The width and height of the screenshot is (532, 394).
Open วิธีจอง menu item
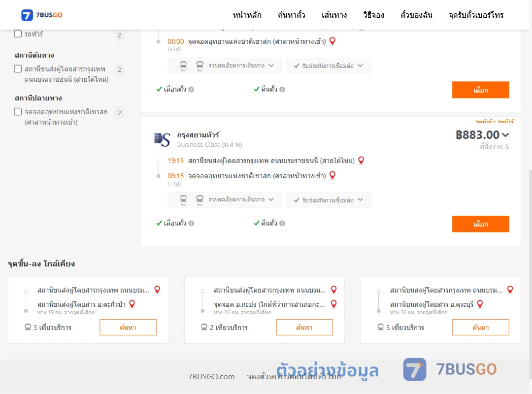[x=373, y=15]
